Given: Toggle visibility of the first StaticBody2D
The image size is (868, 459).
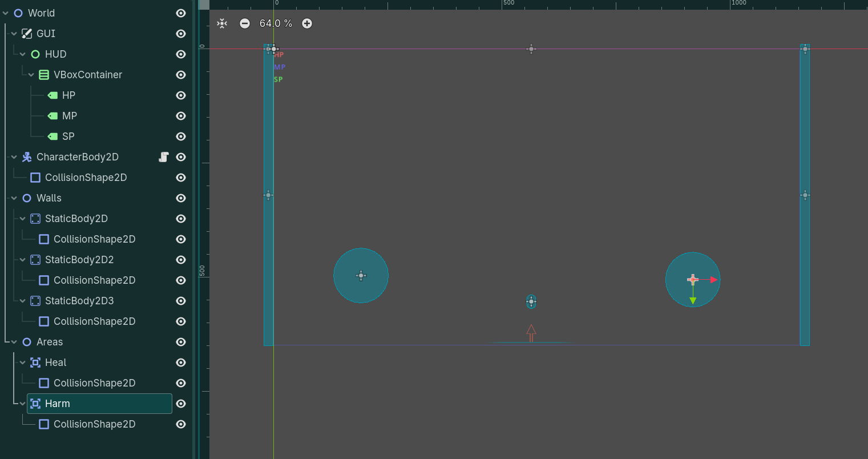Looking at the screenshot, I should (x=181, y=219).
